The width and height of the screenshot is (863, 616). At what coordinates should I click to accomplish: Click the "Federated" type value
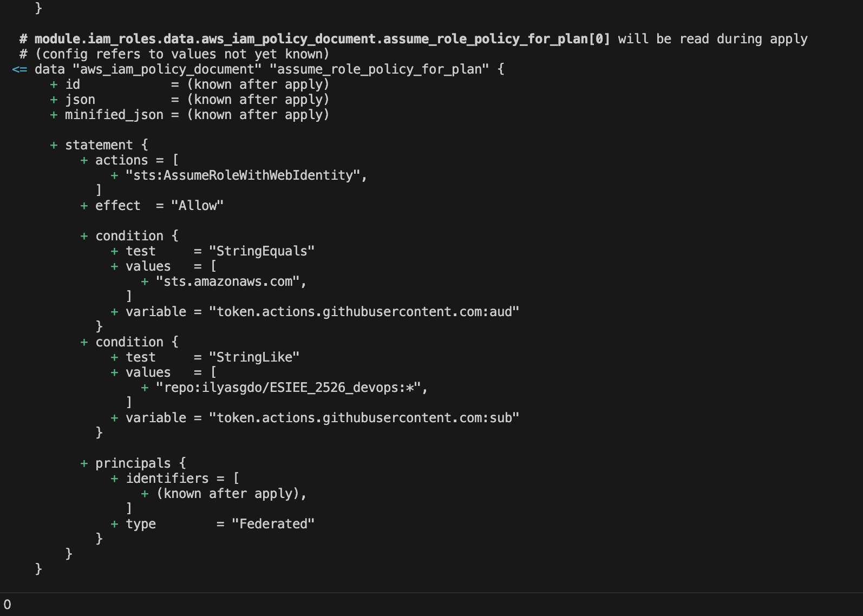tap(273, 524)
